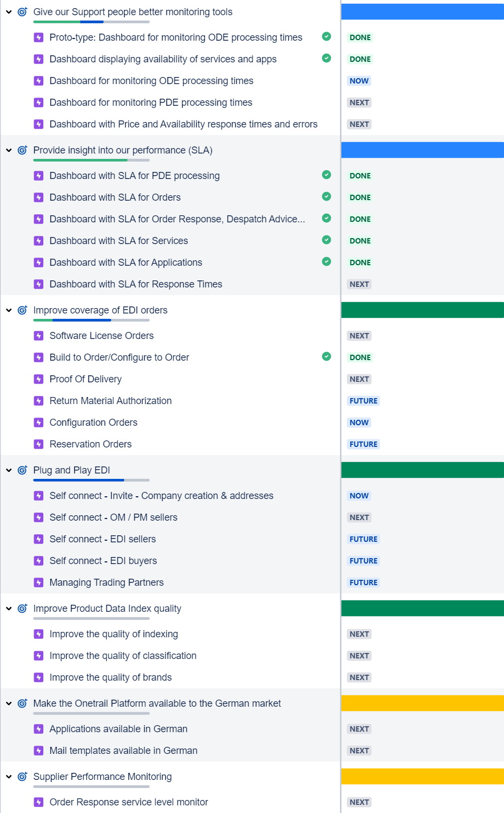Click the yellow timeline bar for German market goal
Screen dimensions: 504x813
[422, 703]
